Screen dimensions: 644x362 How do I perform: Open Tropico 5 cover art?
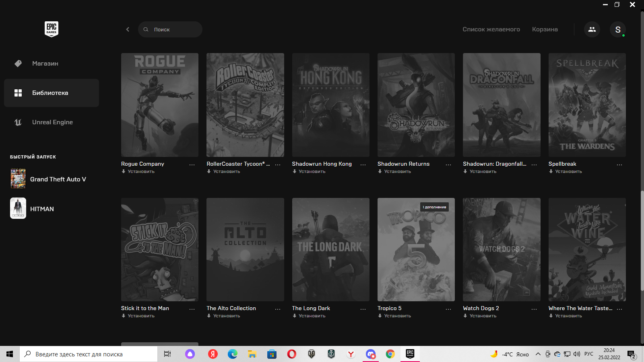[x=416, y=249]
